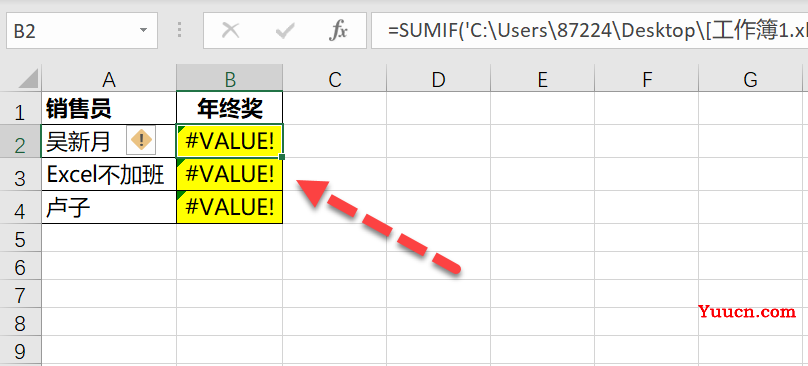808x366 pixels.
Task: Select row 7 header
Action: (21, 294)
